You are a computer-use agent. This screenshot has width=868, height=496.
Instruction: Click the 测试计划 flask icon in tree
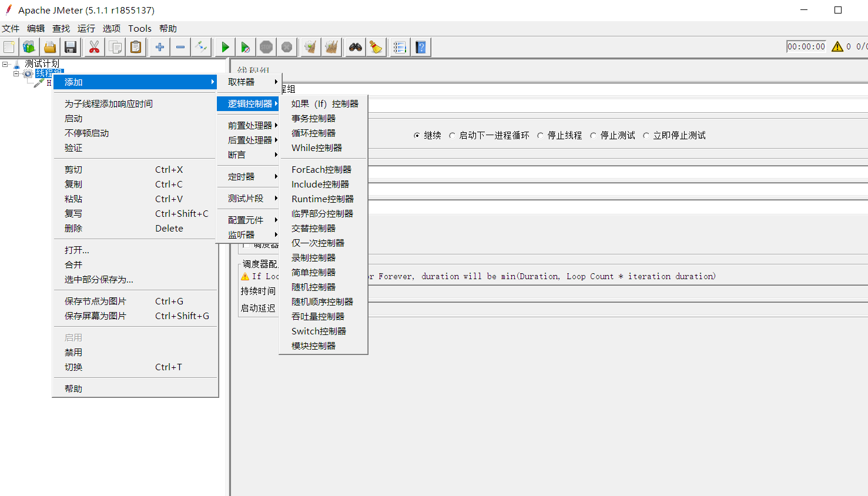click(x=17, y=64)
